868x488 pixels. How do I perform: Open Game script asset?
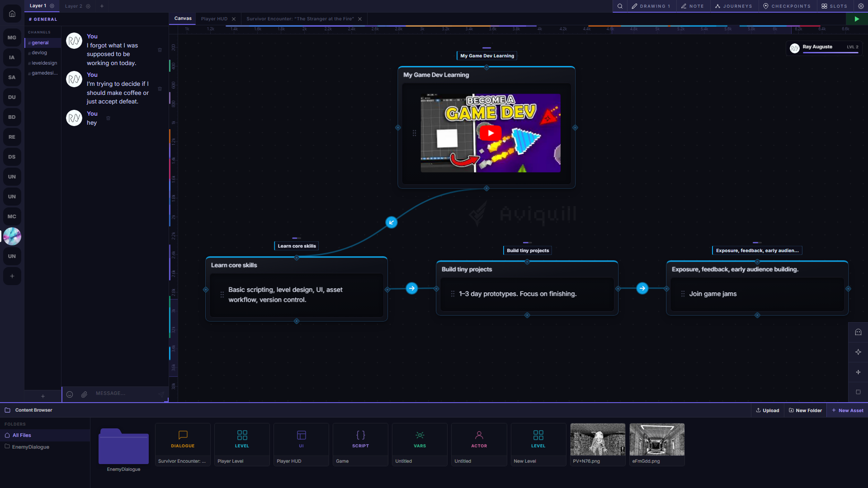click(360, 445)
